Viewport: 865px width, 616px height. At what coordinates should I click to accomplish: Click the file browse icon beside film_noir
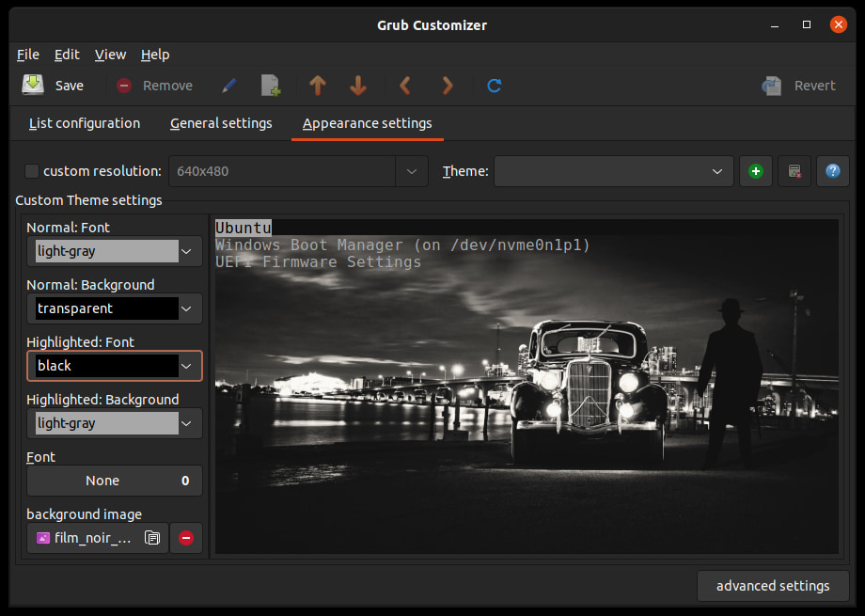pyautogui.click(x=152, y=538)
